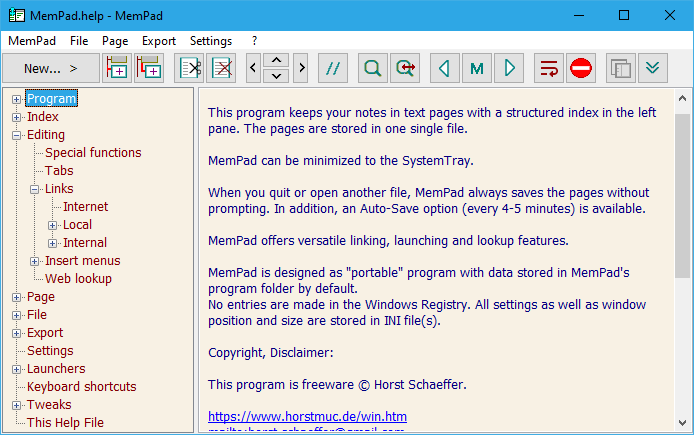Image resolution: width=694 pixels, height=435 pixels.
Task: Click the scrollbar down arrow
Action: [682, 423]
